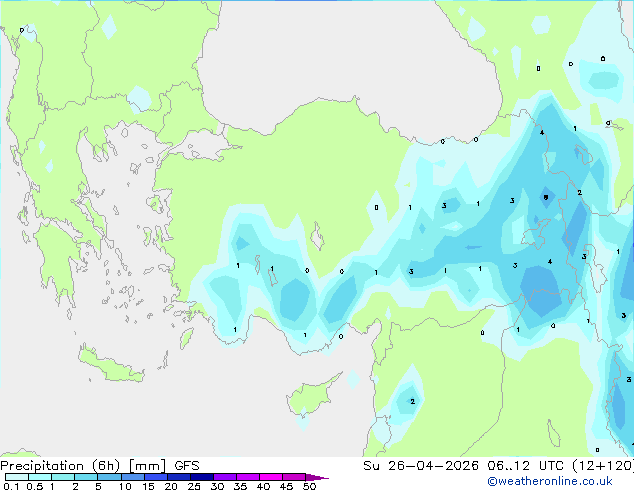Click the legend tick label "20"

tap(171, 486)
